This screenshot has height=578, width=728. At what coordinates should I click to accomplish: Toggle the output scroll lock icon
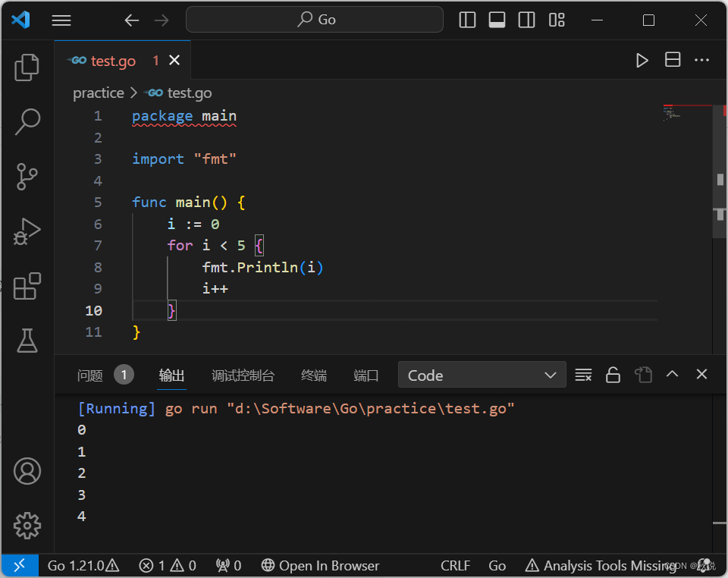tap(613, 375)
